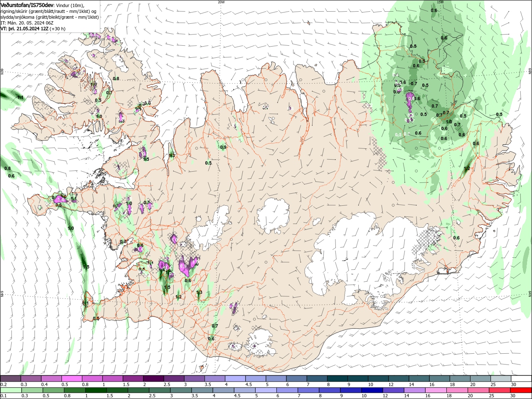This screenshot has height=399, width=532.
Task: Select the 'IT: Mán. 20. 05. 2024 06Z' line
Action: [26, 23]
